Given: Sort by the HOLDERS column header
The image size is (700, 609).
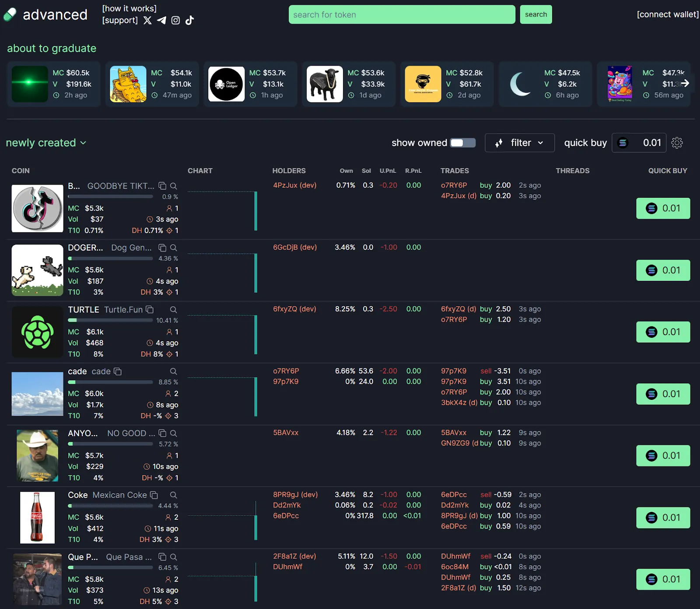Looking at the screenshot, I should [289, 171].
